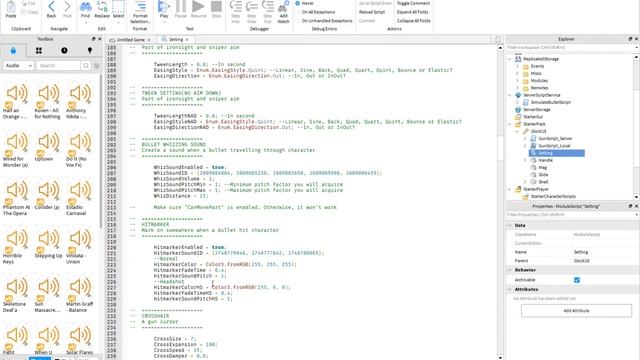The image size is (640, 360).
Task: Expand the GunScript_Server item
Action: coord(525,139)
